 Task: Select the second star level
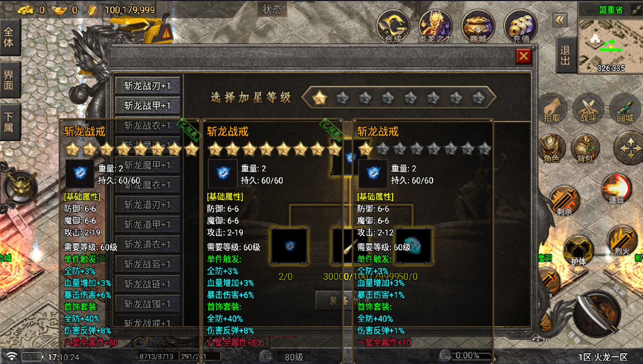(342, 98)
